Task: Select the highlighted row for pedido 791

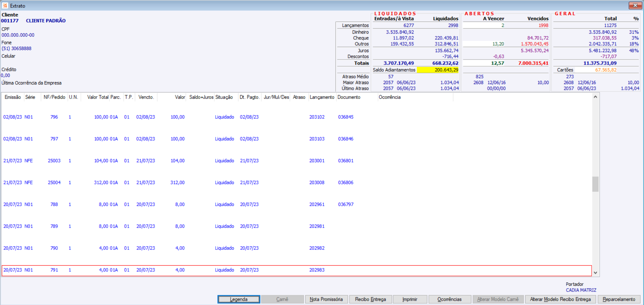Action: tap(54, 270)
